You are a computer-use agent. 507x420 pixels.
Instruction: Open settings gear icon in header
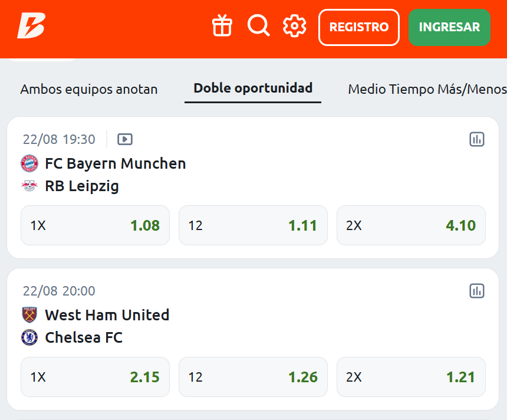tap(294, 26)
